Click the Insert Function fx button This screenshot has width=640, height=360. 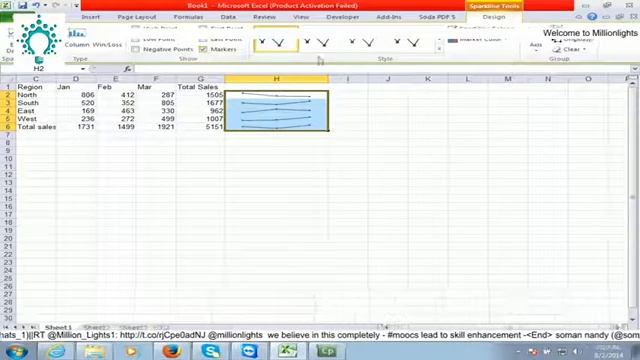(128, 69)
